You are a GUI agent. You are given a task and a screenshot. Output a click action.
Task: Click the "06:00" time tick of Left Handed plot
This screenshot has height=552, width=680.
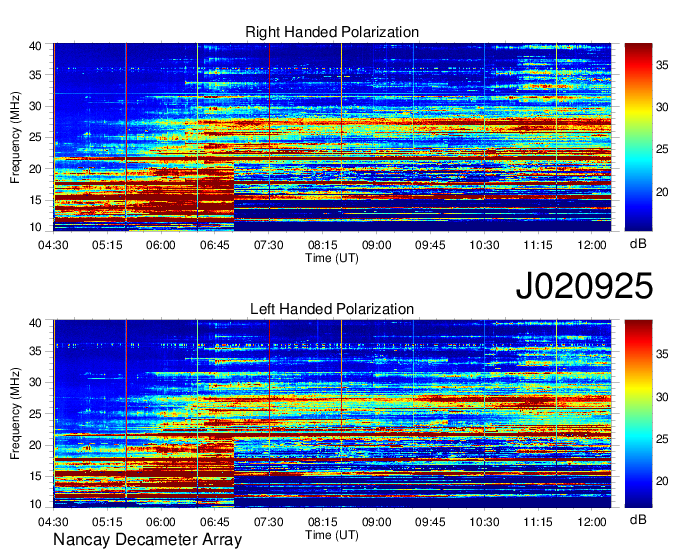point(161,522)
